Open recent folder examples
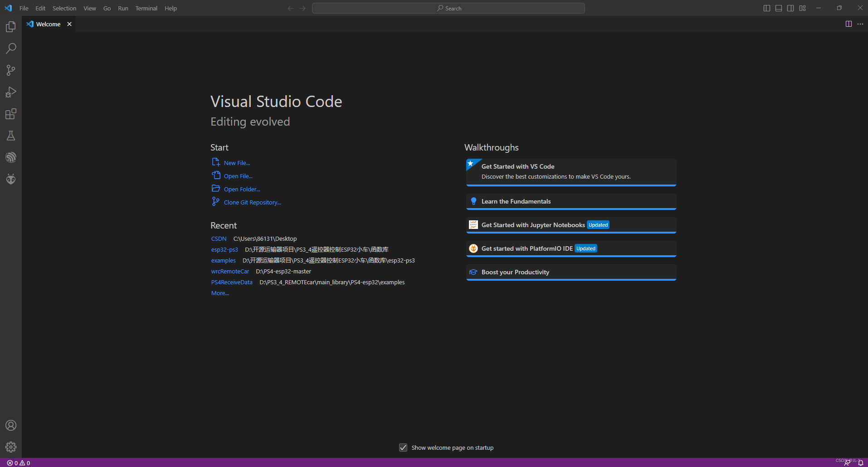This screenshot has height=467, width=868. [x=223, y=261]
